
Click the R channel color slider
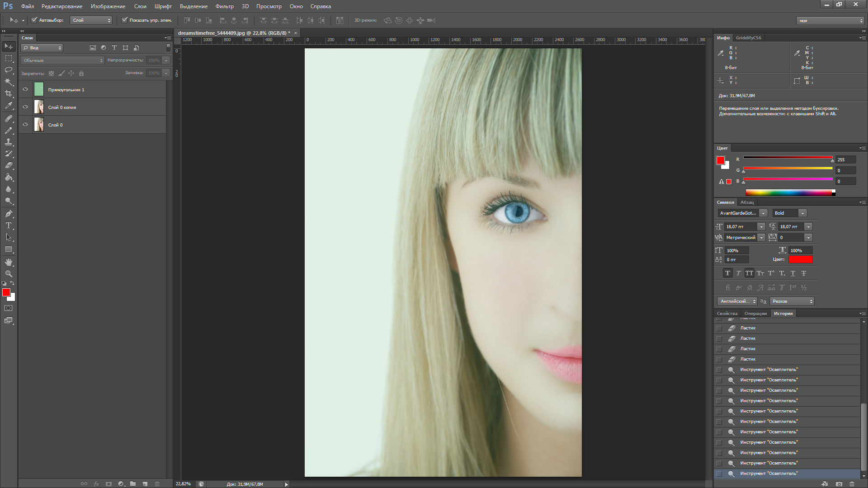(788, 158)
